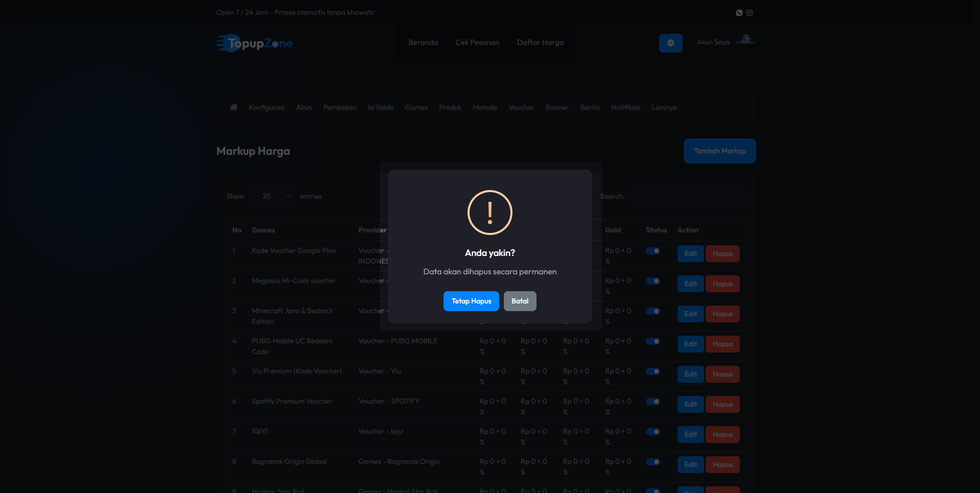Click the WhatsApp icon in top bar
980x493 pixels.
739,13
